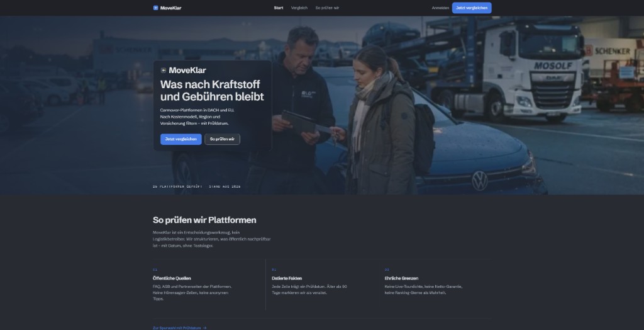
Task: Click the 'Datierte Fakten' heading
Action: tap(287, 278)
